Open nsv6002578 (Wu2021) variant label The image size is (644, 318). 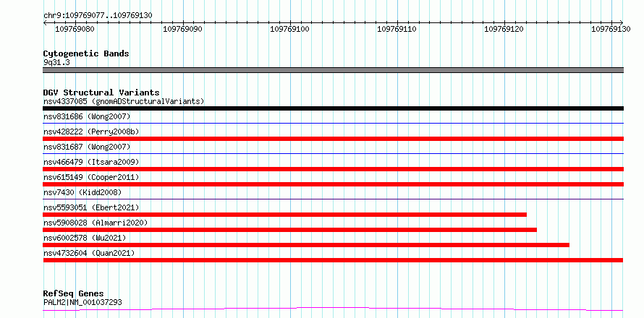point(85,238)
